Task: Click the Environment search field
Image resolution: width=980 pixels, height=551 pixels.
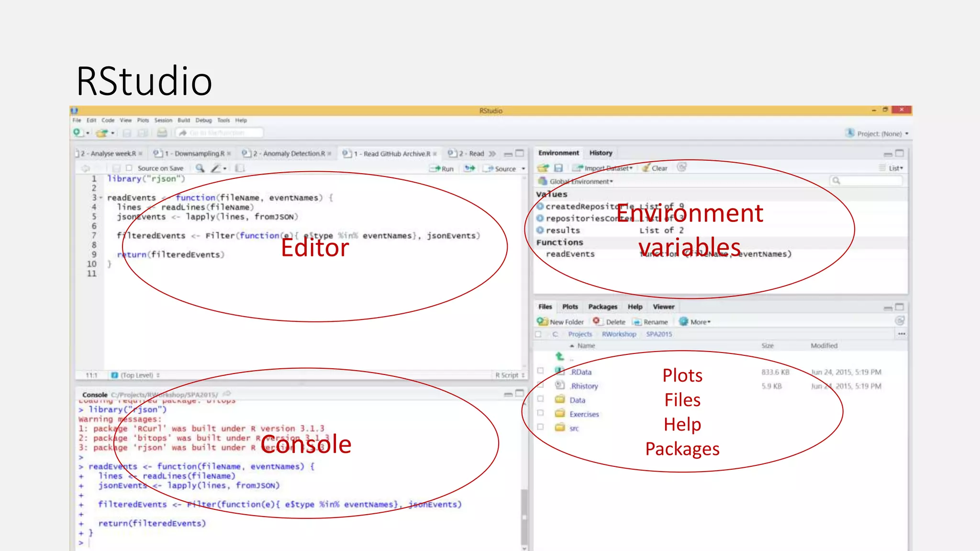Action: click(866, 180)
